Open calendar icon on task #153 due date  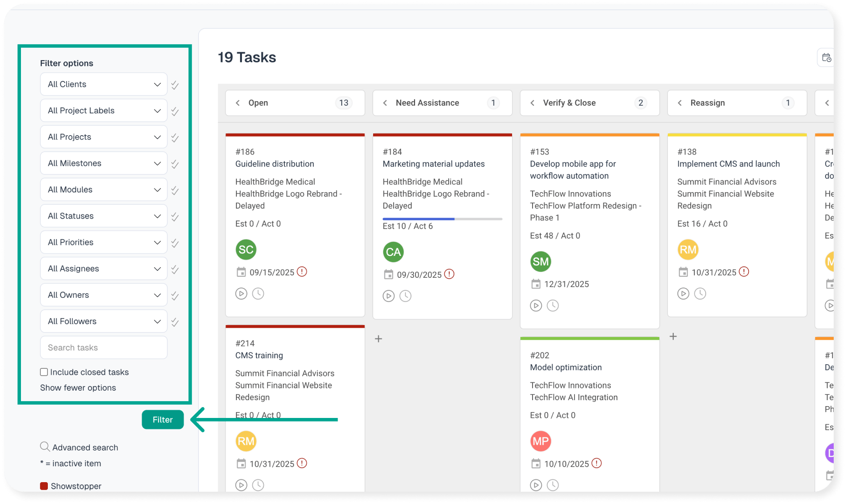(x=536, y=284)
